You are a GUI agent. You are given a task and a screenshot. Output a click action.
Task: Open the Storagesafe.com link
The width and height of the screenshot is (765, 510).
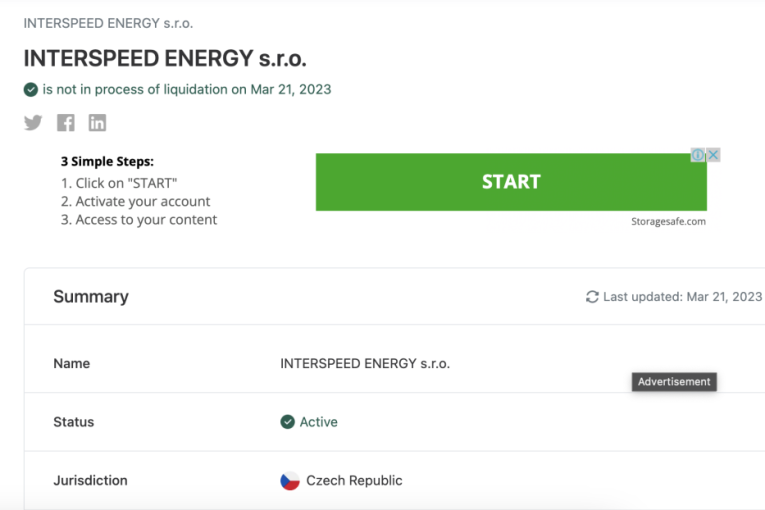(x=668, y=222)
